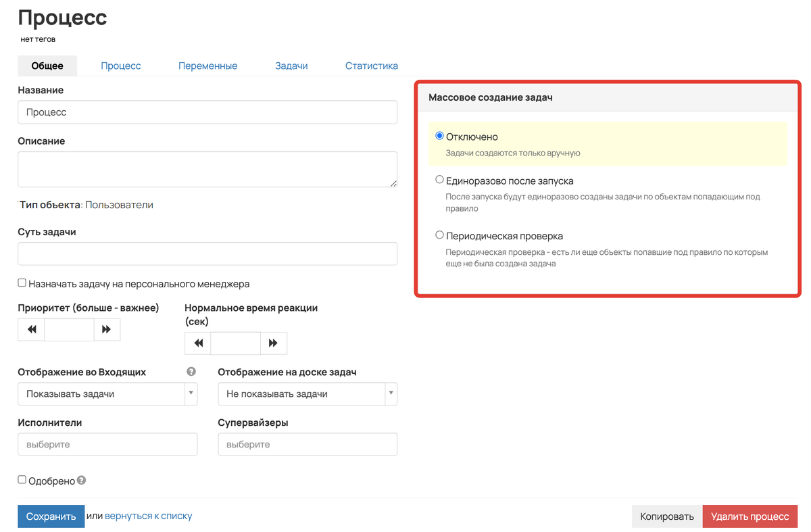The height and width of the screenshot is (532, 811).
Task: Decrease priority with the rewind arrows
Action: (x=31, y=329)
